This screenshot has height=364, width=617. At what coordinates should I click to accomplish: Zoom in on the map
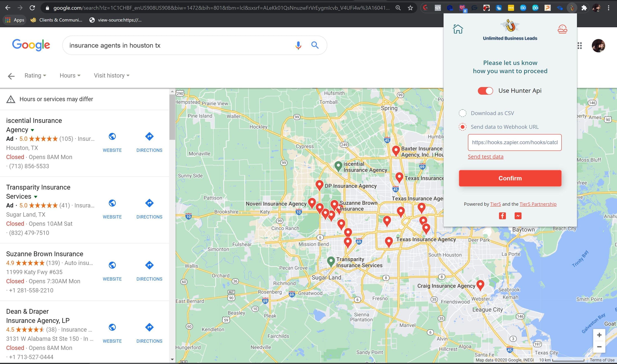click(x=599, y=335)
